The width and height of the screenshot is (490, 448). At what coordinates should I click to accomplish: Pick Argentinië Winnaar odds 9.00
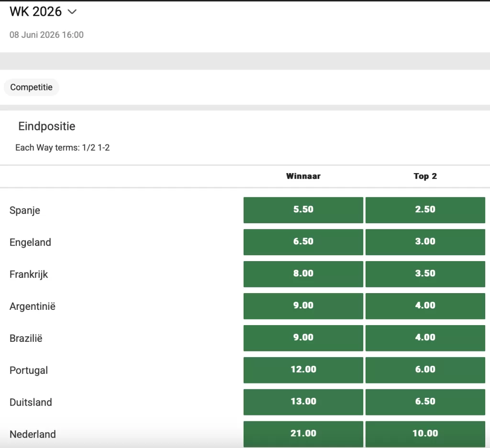pos(303,306)
